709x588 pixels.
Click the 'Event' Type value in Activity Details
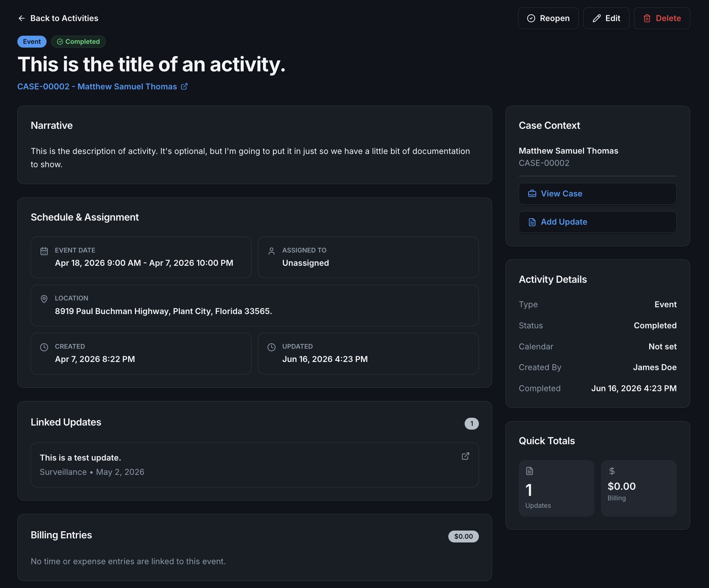point(665,305)
